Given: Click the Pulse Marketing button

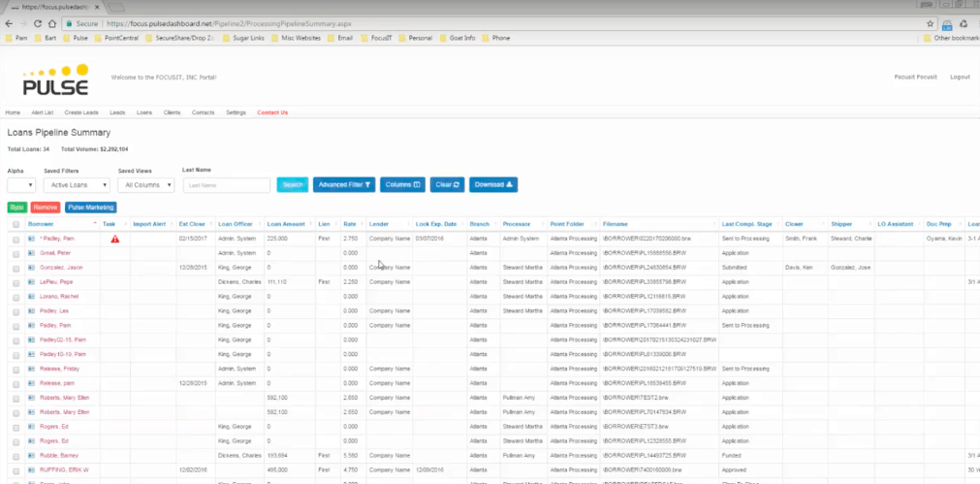Looking at the screenshot, I should 90,207.
